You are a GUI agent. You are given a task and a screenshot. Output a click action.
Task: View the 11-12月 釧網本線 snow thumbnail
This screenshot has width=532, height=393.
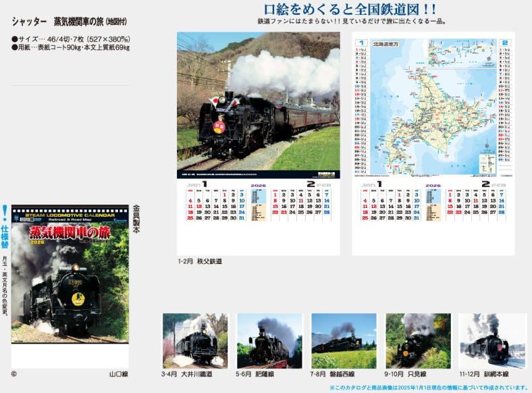pos(492,340)
